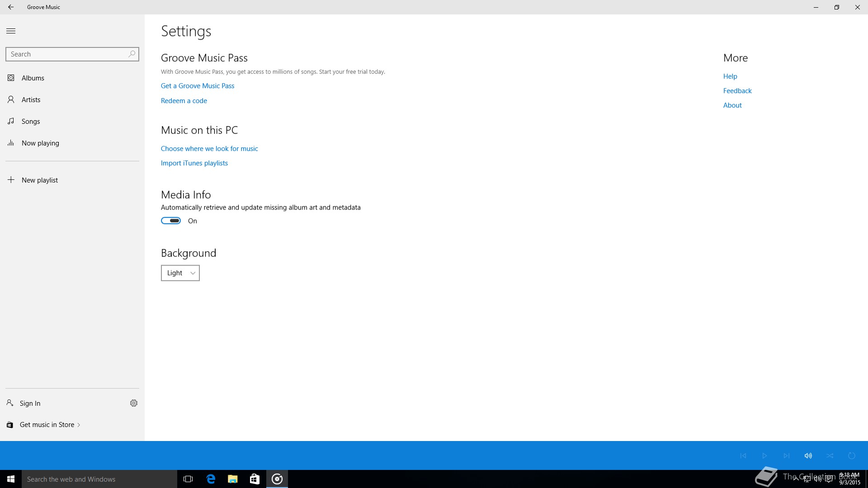Image resolution: width=868 pixels, height=488 pixels.
Task: Skip to previous track
Action: click(x=743, y=455)
